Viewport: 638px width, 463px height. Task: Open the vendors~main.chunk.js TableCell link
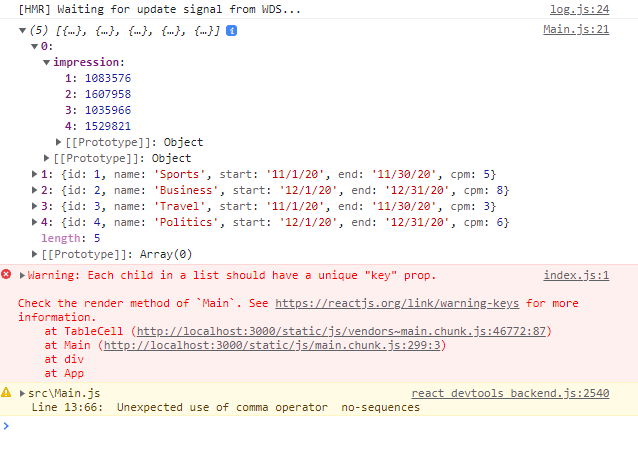341,331
